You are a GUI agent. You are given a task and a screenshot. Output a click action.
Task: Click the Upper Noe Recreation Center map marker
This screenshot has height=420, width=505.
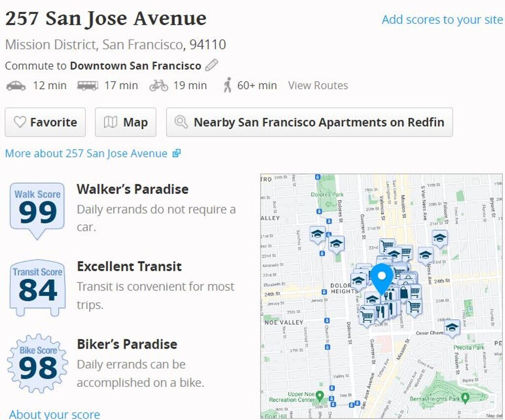tap(320, 395)
